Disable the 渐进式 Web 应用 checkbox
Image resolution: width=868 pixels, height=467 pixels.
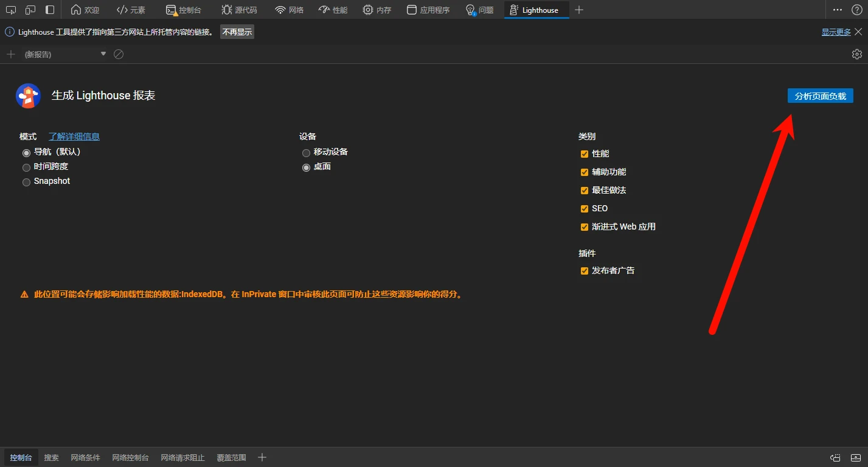tap(585, 227)
